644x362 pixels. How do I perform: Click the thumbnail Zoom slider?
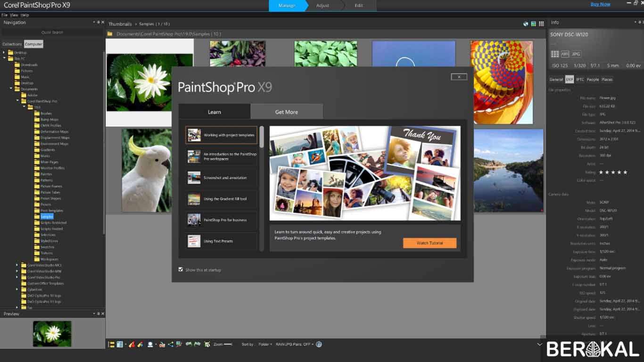coord(228,345)
